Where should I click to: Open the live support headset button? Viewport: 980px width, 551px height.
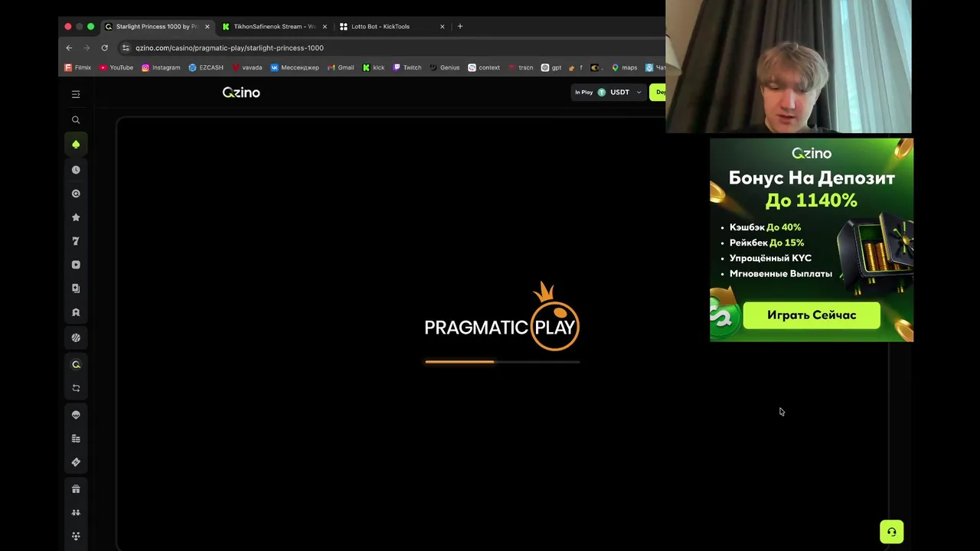point(891,532)
